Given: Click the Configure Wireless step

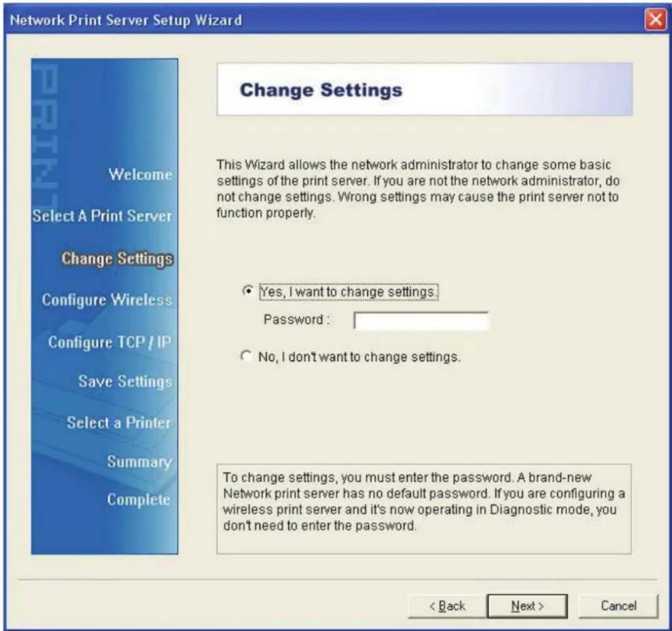Looking at the screenshot, I should point(107,300).
